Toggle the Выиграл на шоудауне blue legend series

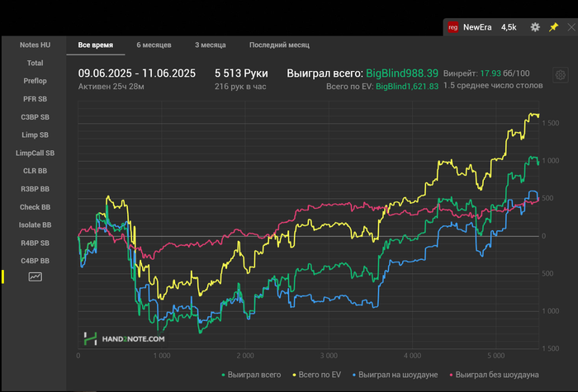pyautogui.click(x=396, y=375)
